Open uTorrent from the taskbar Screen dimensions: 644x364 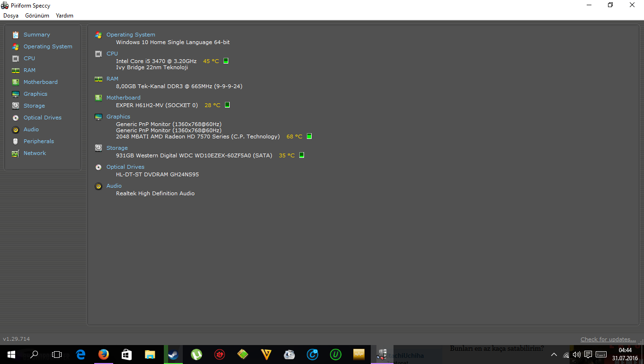pos(196,354)
